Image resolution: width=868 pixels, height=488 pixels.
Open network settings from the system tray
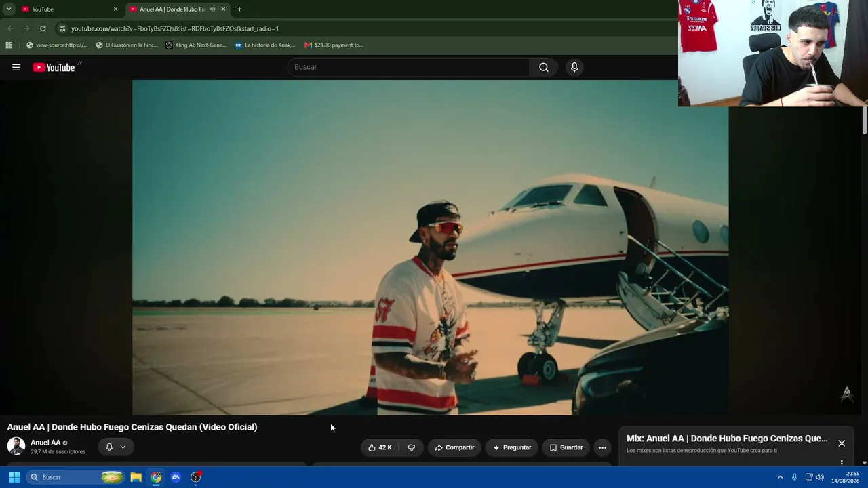[x=809, y=477]
